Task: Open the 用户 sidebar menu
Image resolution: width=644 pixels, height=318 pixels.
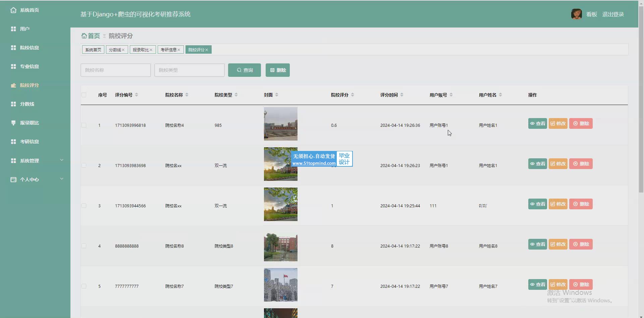Action: click(20, 29)
